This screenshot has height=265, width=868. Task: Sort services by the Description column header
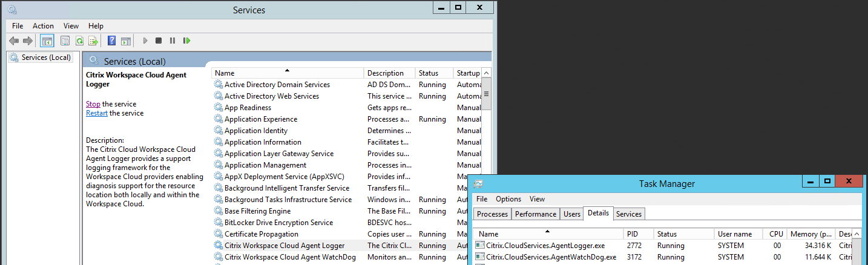tap(390, 73)
